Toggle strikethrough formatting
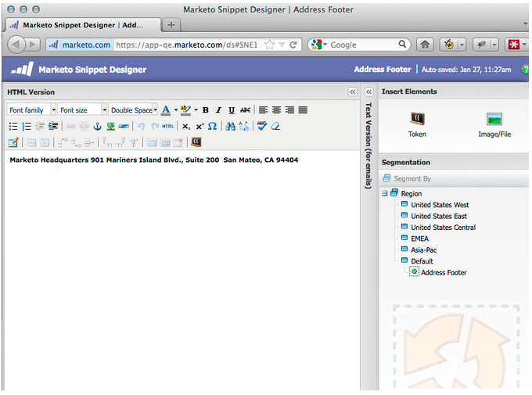Image resolution: width=532 pixels, height=395 pixels. (245, 110)
